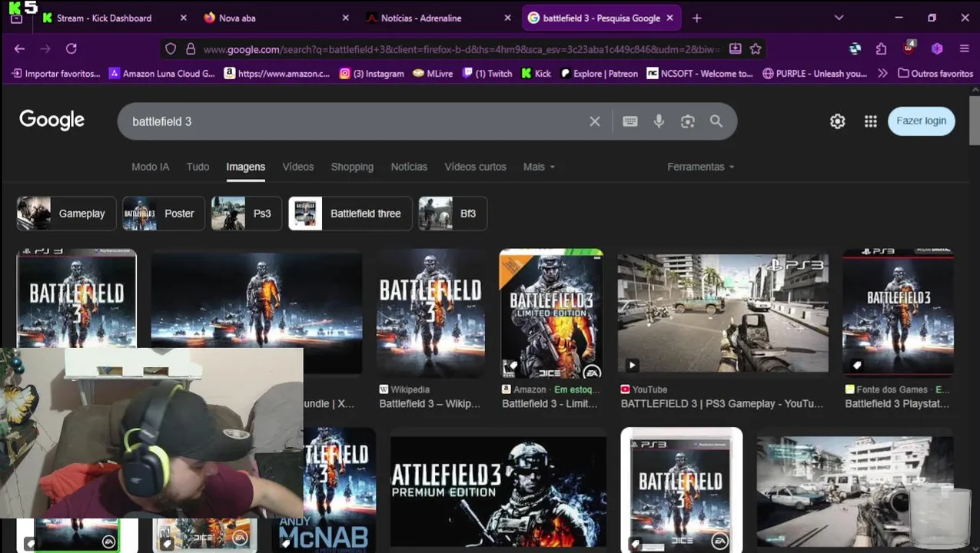Switch to Notícias - Adrenaline tab
The width and height of the screenshot is (980, 553).
[420, 18]
